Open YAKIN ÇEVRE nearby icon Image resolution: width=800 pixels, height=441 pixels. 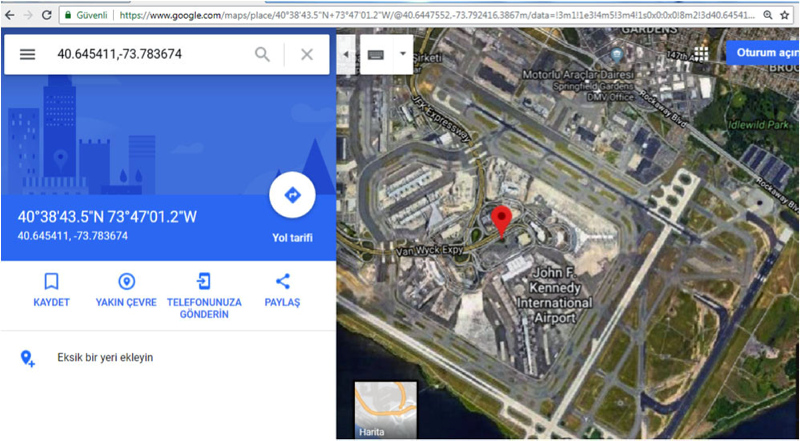(x=126, y=281)
